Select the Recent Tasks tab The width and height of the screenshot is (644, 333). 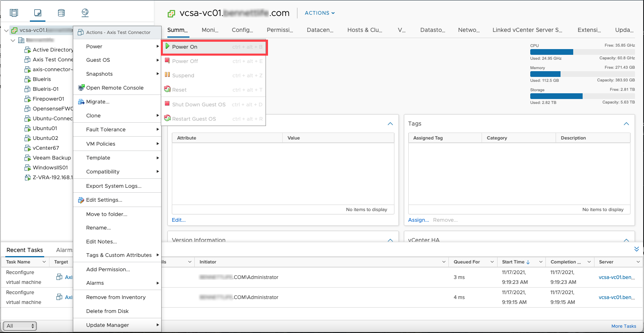tap(25, 250)
